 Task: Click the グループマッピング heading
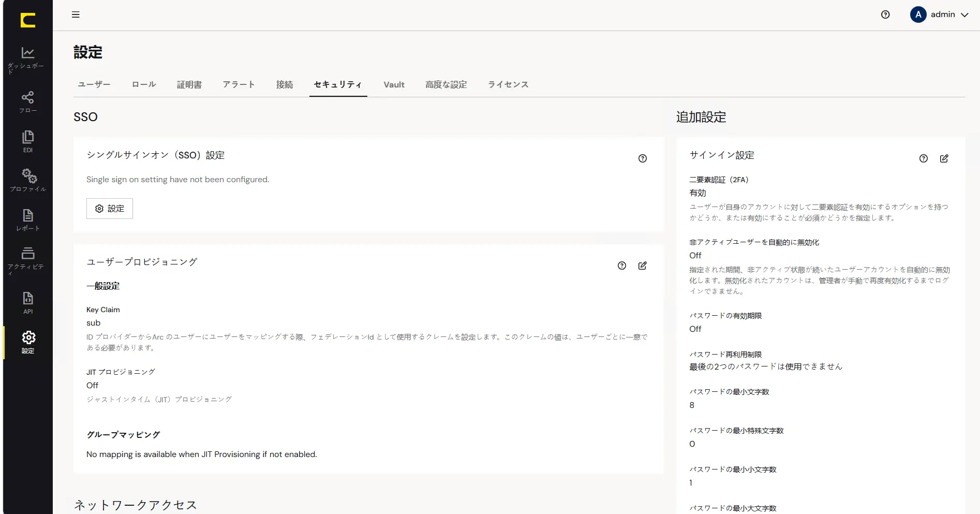click(x=123, y=435)
